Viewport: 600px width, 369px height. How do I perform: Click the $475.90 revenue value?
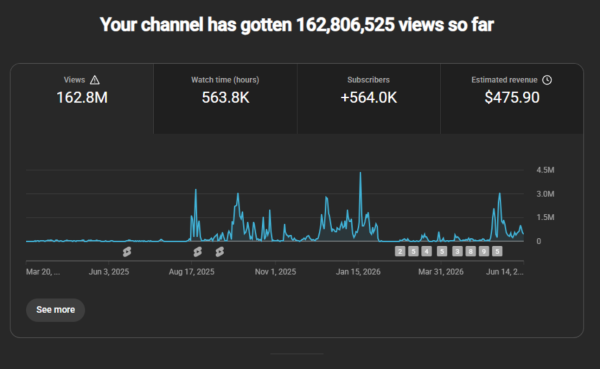click(512, 98)
